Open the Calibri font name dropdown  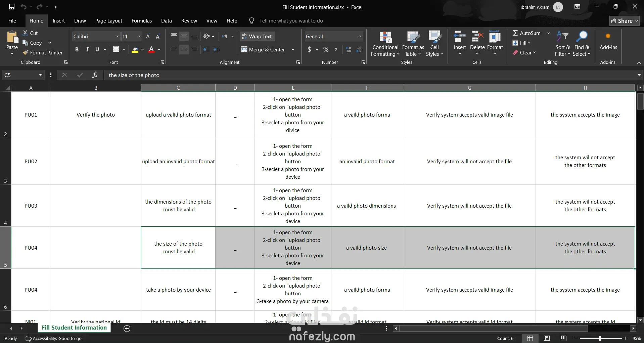118,36
